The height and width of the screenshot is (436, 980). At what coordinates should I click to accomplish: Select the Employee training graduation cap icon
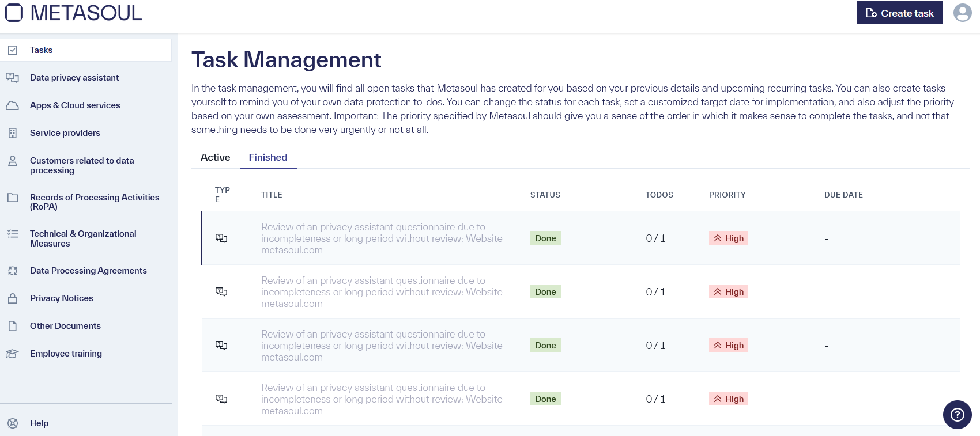point(13,353)
